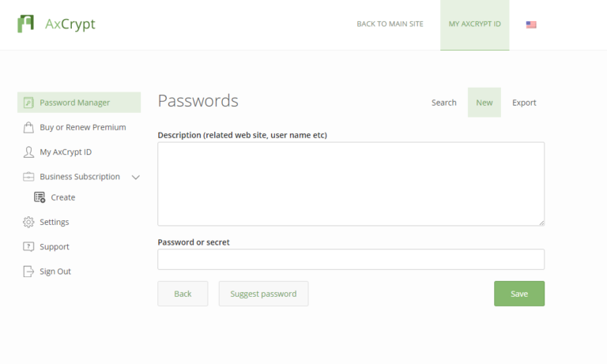
Task: Select the New password tab
Action: coord(484,103)
